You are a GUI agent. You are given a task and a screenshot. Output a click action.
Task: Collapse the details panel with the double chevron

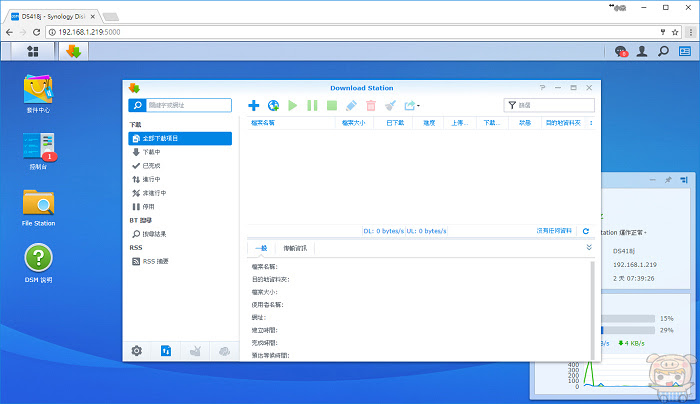click(589, 247)
